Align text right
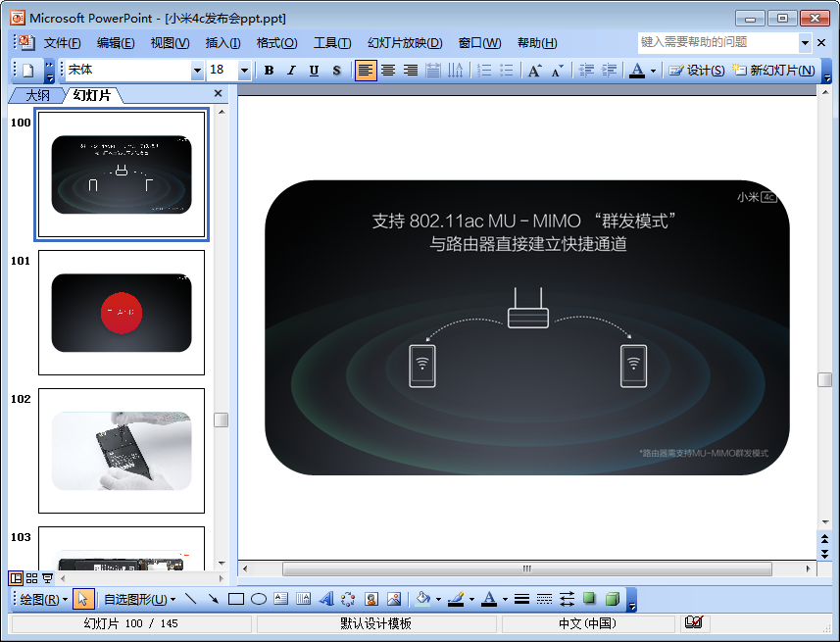This screenshot has height=642, width=840. point(411,71)
